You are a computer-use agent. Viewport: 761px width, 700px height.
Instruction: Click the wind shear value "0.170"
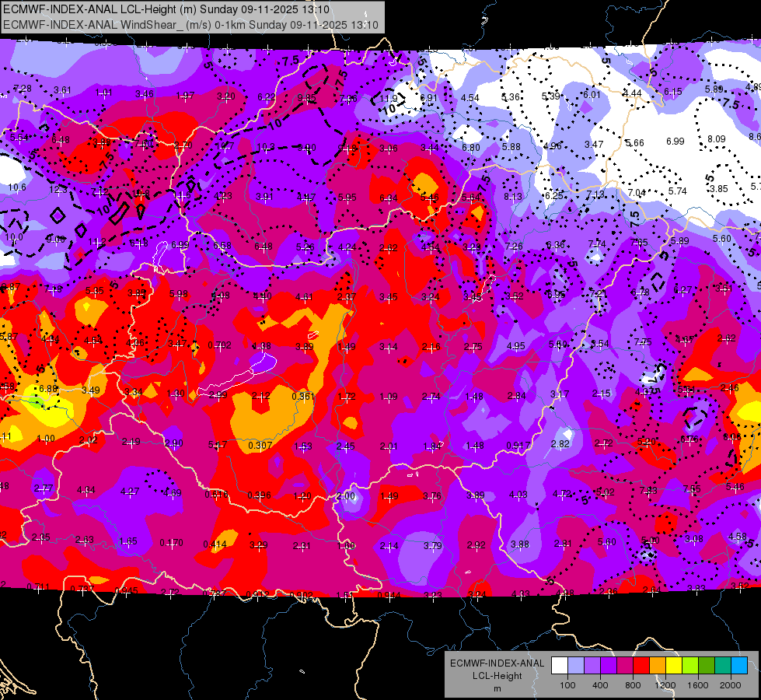tap(171, 543)
